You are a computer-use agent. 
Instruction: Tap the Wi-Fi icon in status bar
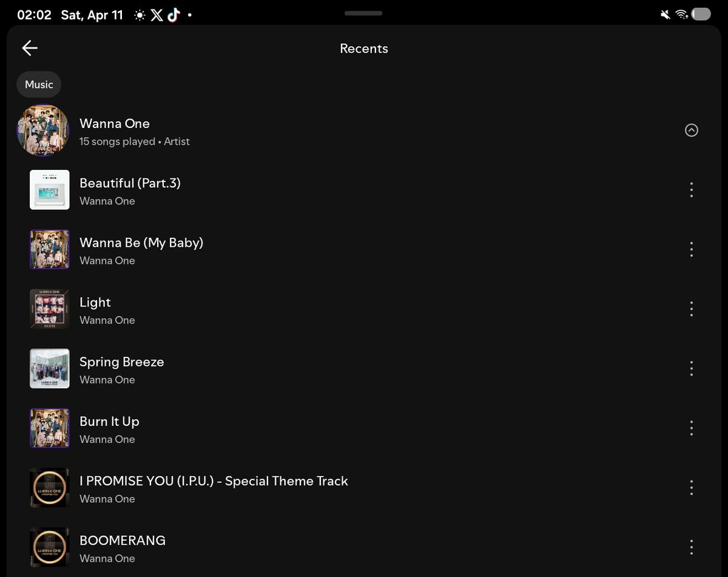(x=681, y=15)
